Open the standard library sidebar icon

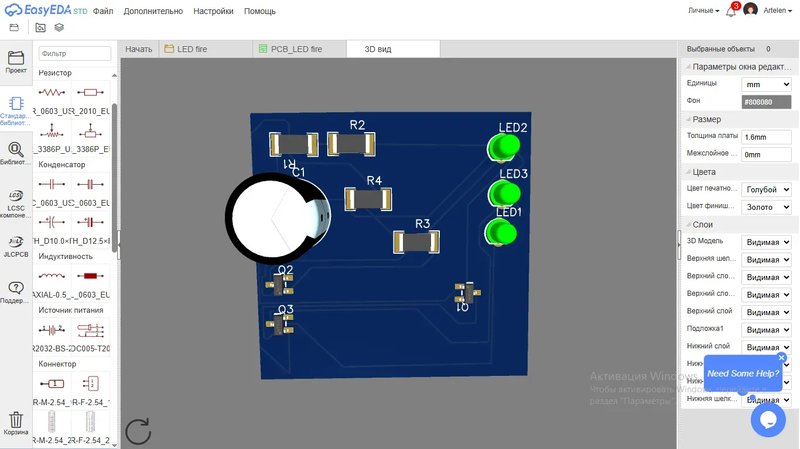pyautogui.click(x=16, y=110)
